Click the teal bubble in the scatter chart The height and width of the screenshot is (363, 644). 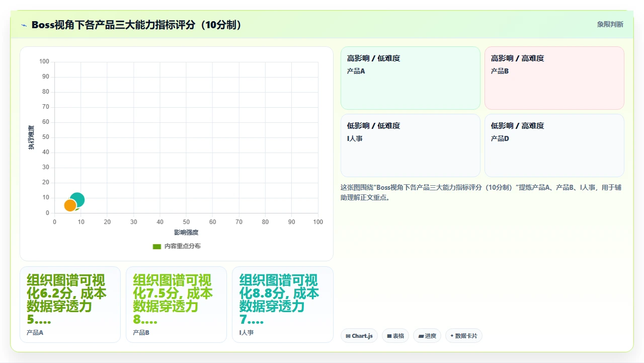[77, 199]
